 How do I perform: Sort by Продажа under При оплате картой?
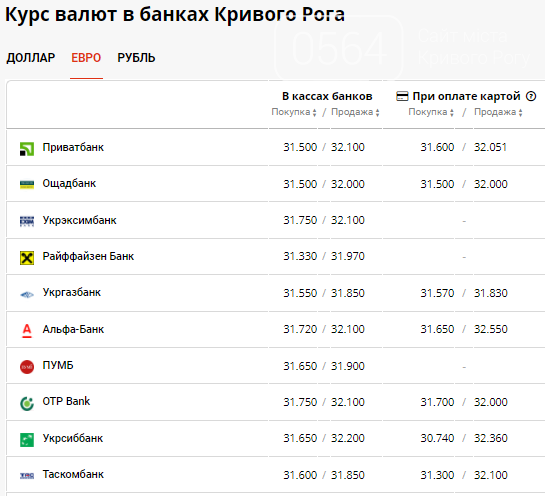498,112
